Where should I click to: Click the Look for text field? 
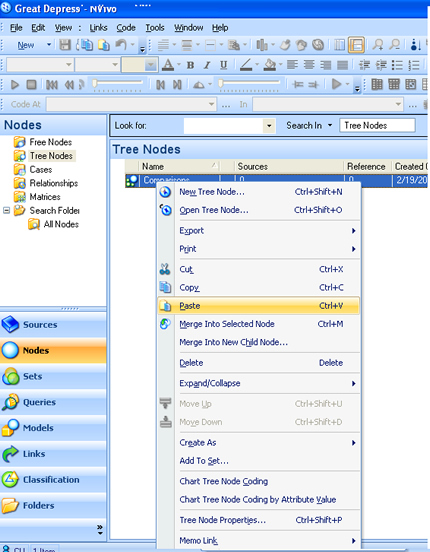(224, 126)
